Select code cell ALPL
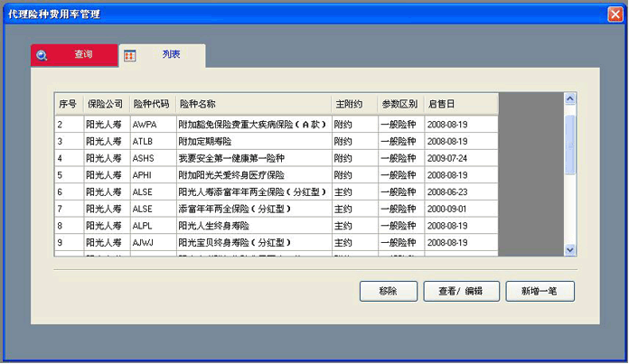The width and height of the screenshot is (629, 364). pyautogui.click(x=154, y=226)
